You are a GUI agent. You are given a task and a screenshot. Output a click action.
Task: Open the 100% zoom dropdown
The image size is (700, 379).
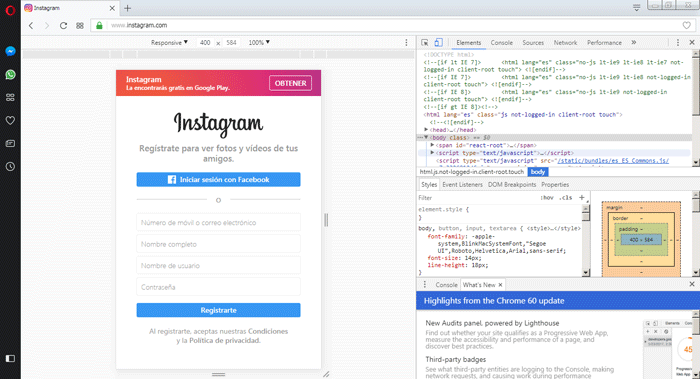(259, 42)
